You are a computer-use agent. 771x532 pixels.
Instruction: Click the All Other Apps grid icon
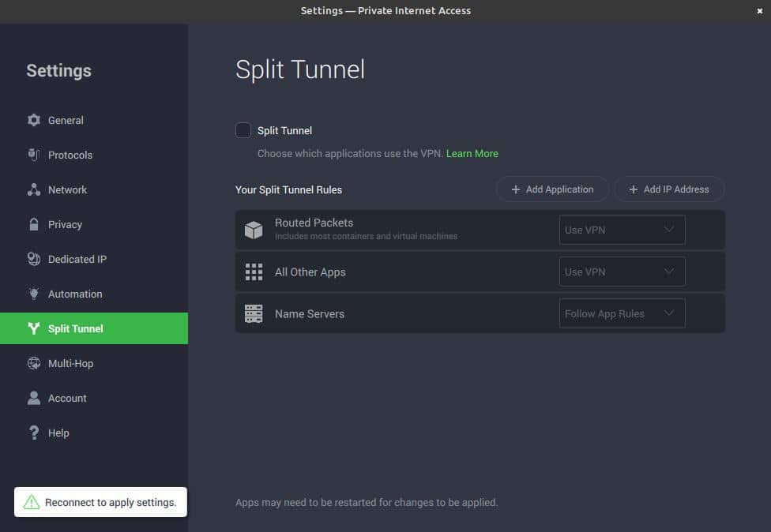click(x=254, y=272)
